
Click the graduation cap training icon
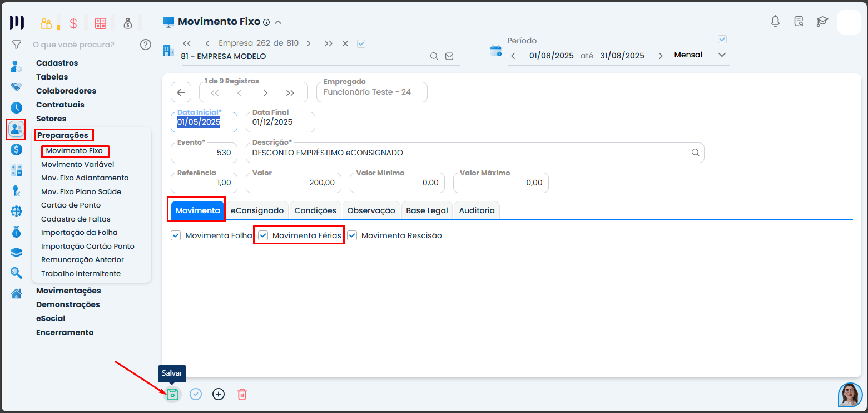coord(822,22)
